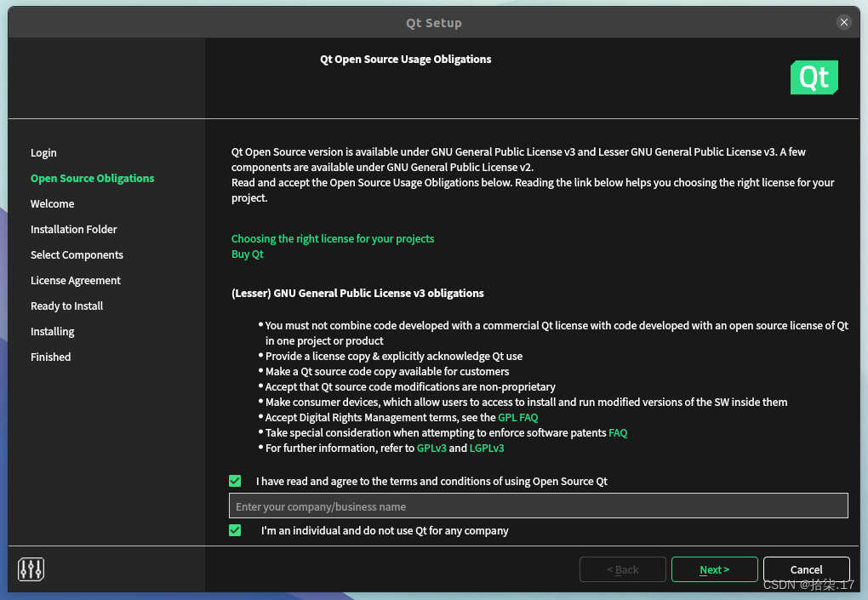Click 'Accept that Qt source code modifications' bullet
Screen dimensions: 868x600
410,387
